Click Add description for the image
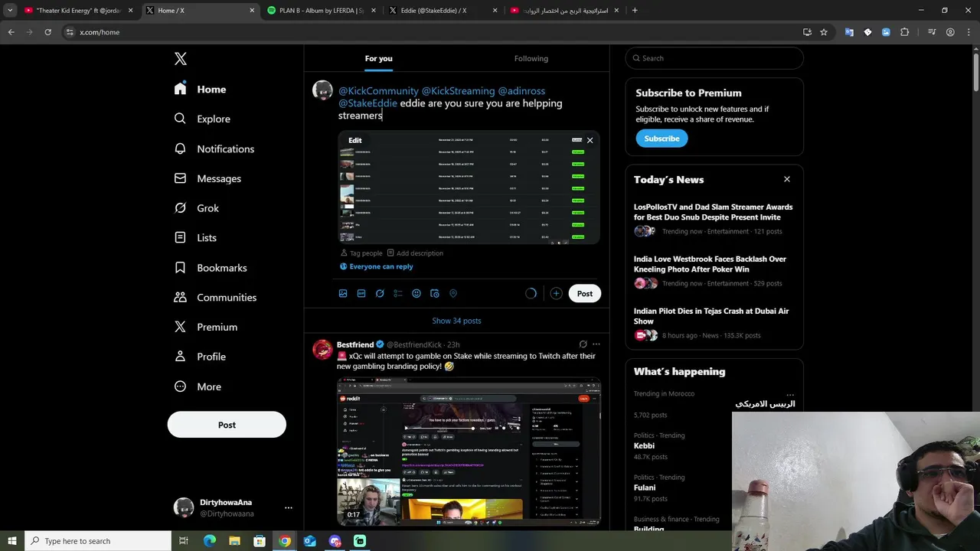 coord(415,253)
